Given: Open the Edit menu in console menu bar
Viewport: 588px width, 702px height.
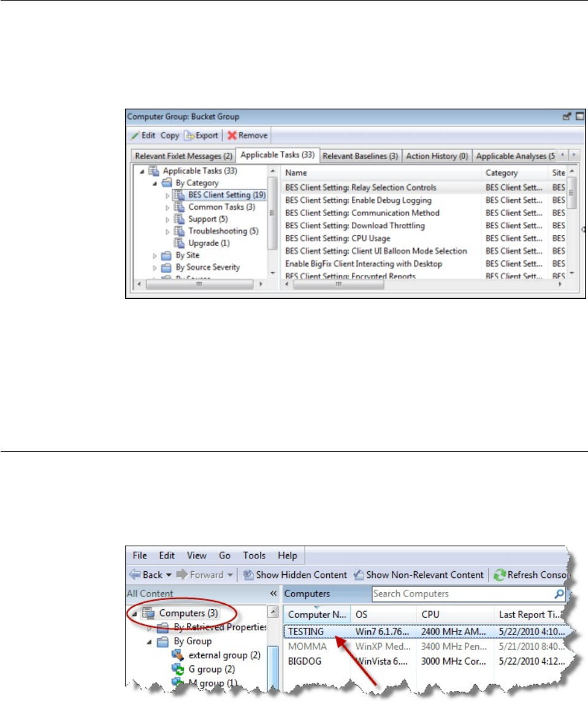Looking at the screenshot, I should coord(167,555).
